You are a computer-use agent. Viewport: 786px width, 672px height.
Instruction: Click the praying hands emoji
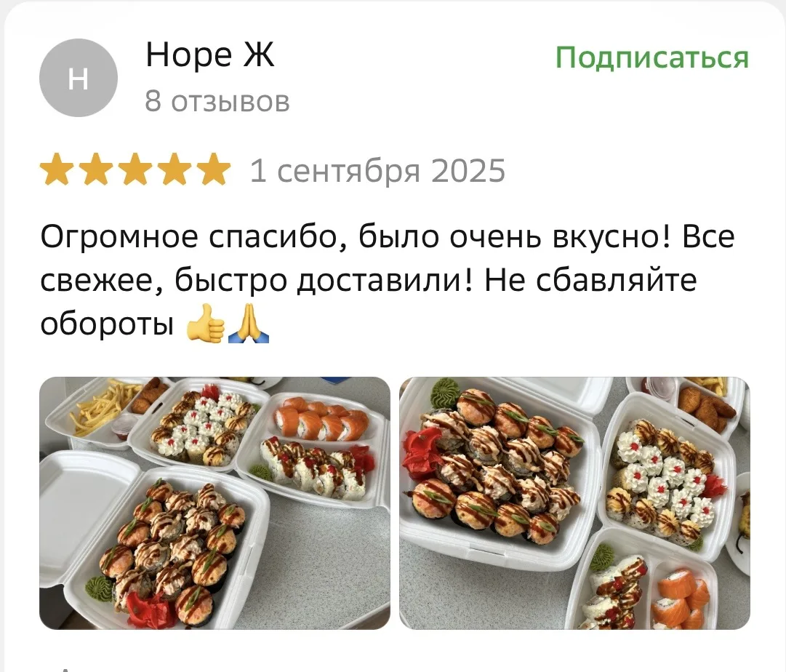[x=249, y=324]
